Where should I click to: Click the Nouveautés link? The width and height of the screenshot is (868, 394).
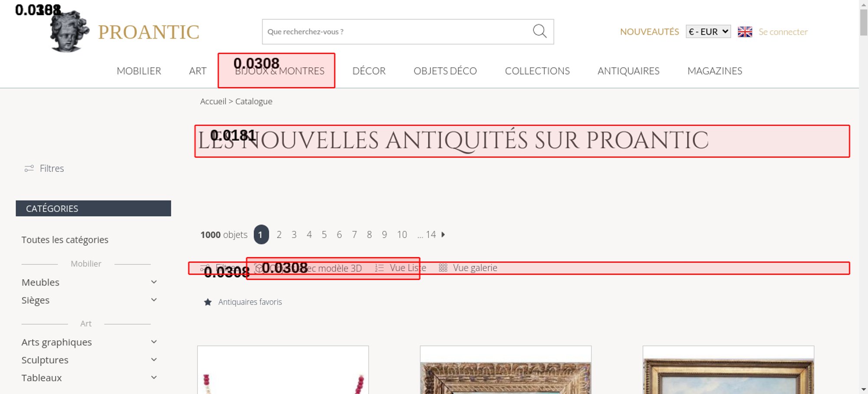coord(649,32)
